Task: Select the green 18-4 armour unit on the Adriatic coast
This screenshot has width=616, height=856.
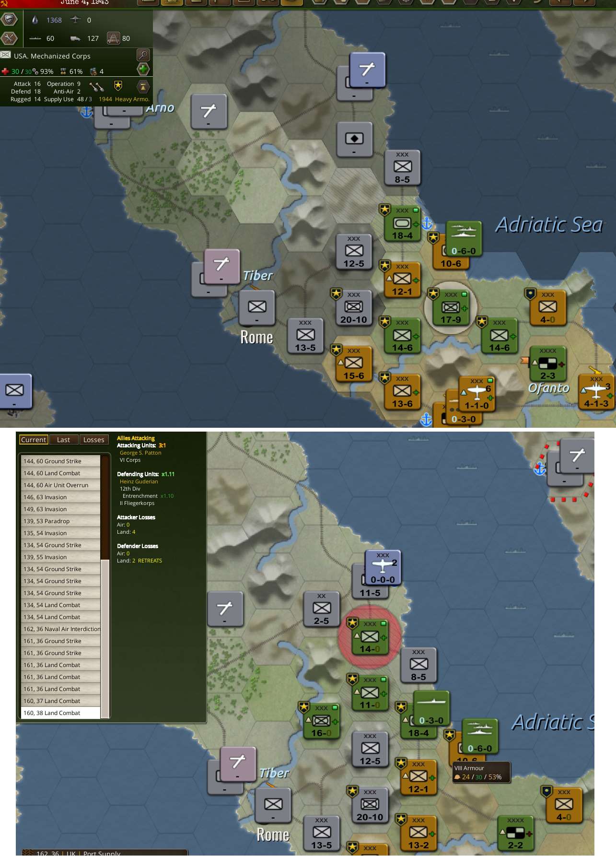Action: pyautogui.click(x=402, y=223)
